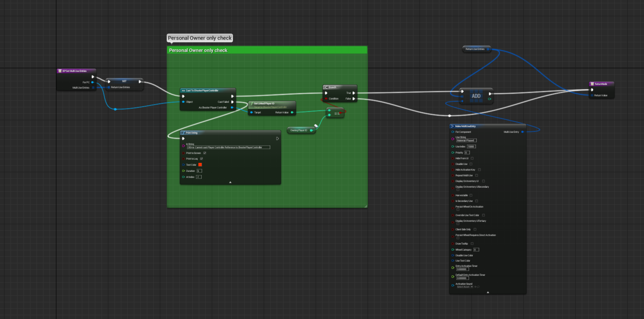
Task: Enable the Hide From UI checkbox
Action: [x=472, y=158]
